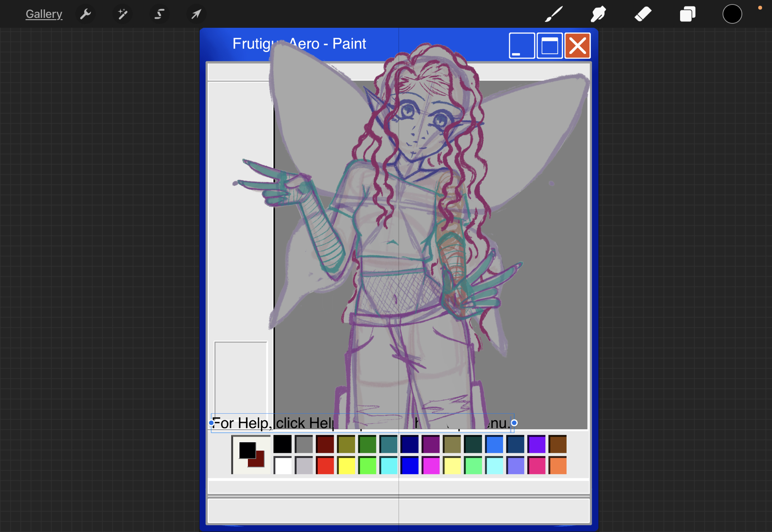Select the Paint brush tool
The image size is (772, 532).
(554, 14)
